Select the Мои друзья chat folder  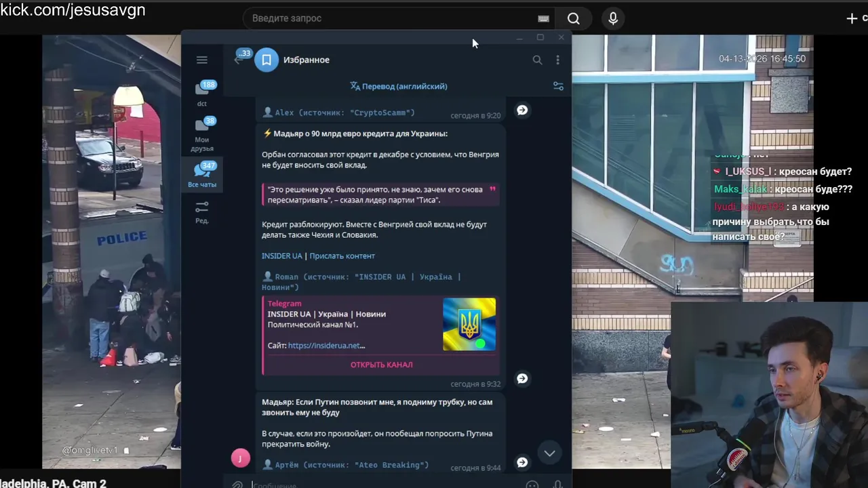coord(202,134)
